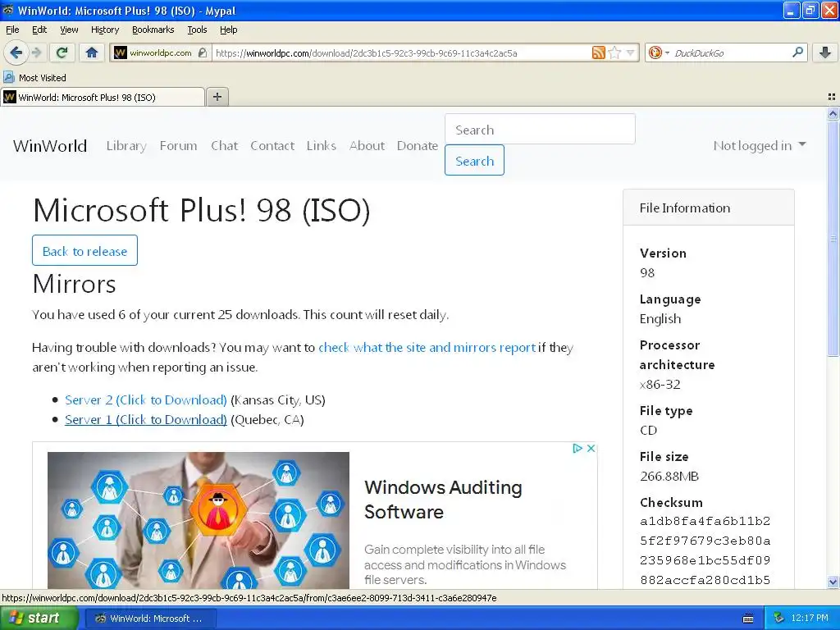Click the page scrollbar down arrow
The height and width of the screenshot is (630, 840).
point(833,582)
